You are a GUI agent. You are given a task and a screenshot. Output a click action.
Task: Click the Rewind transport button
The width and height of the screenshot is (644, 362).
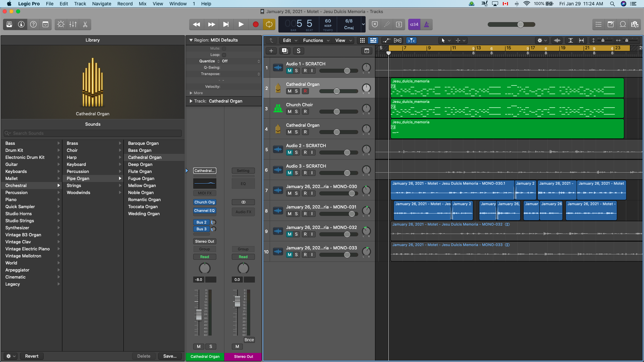197,24
